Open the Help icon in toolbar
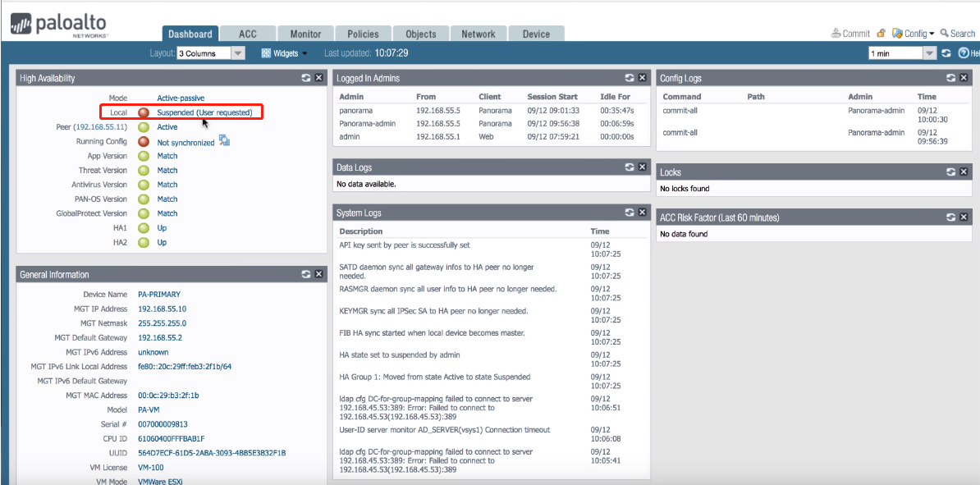Screen dimensions: 980x485 tap(964, 53)
